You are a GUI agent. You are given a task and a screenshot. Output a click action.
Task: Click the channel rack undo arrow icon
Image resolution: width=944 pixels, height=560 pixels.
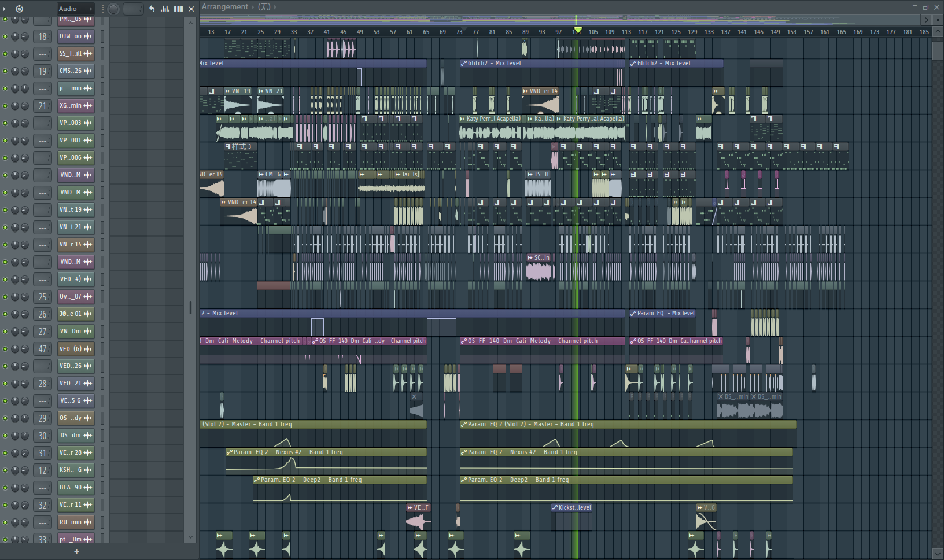point(152,9)
